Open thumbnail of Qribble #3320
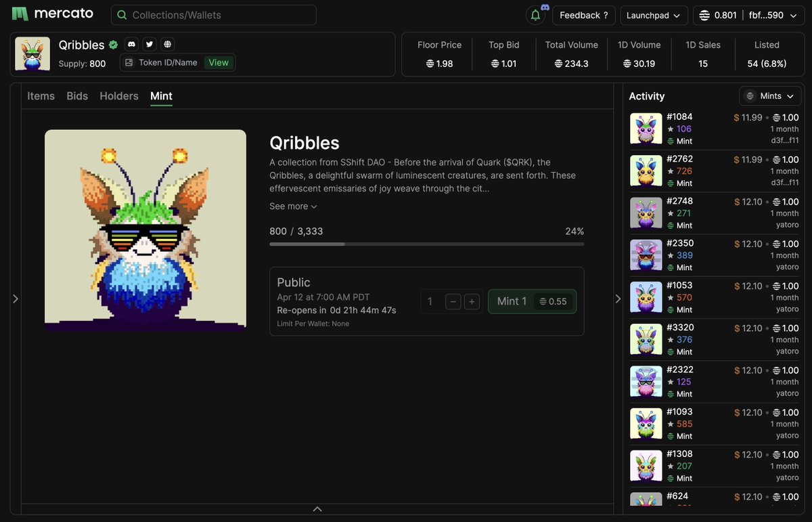This screenshot has height=522, width=812. pyautogui.click(x=646, y=339)
